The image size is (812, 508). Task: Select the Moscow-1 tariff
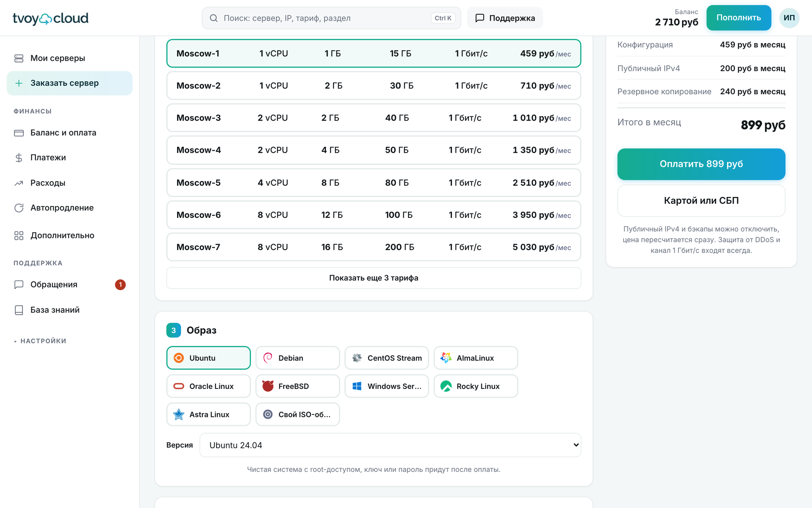click(x=374, y=53)
